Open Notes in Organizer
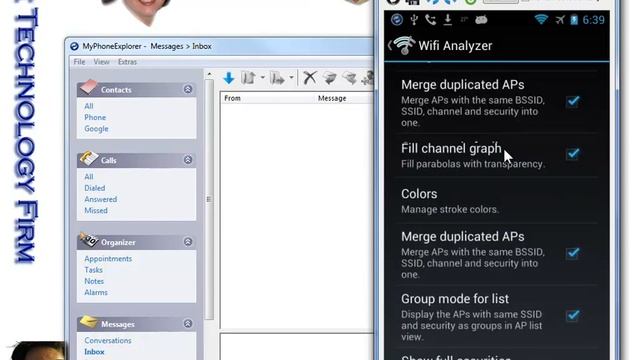The height and width of the screenshot is (360, 640). coord(94,281)
